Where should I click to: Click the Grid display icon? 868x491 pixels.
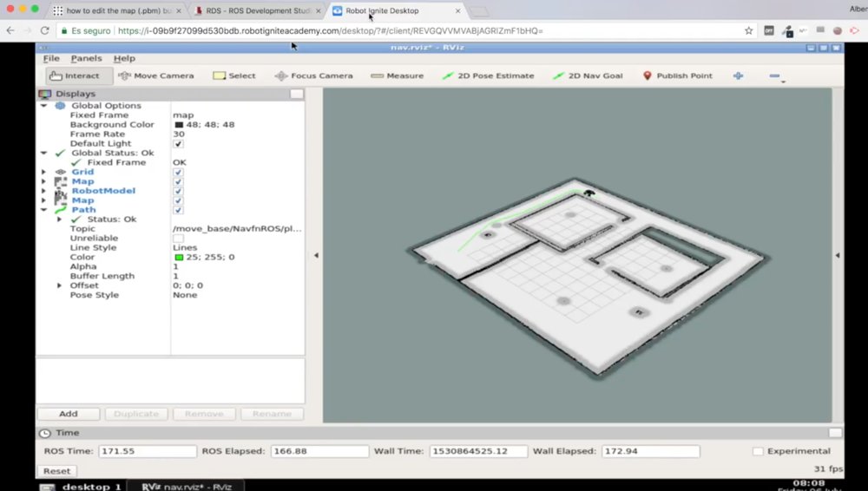coord(61,172)
